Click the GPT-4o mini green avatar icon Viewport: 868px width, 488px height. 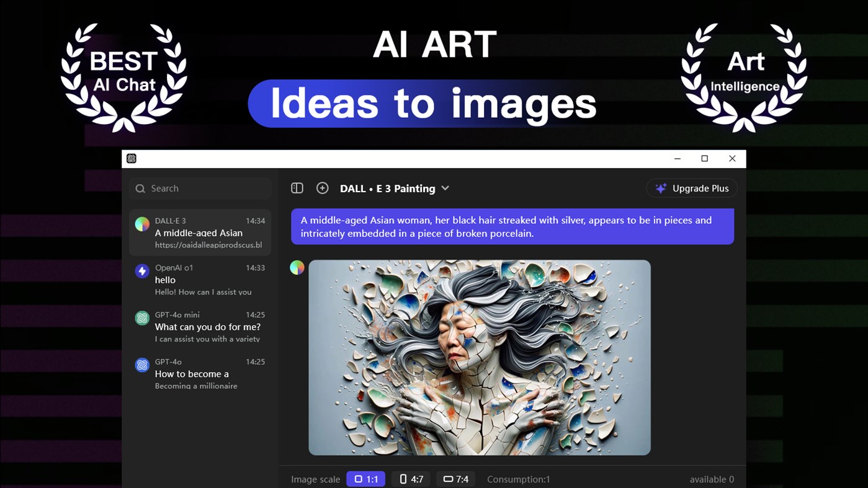click(x=142, y=318)
